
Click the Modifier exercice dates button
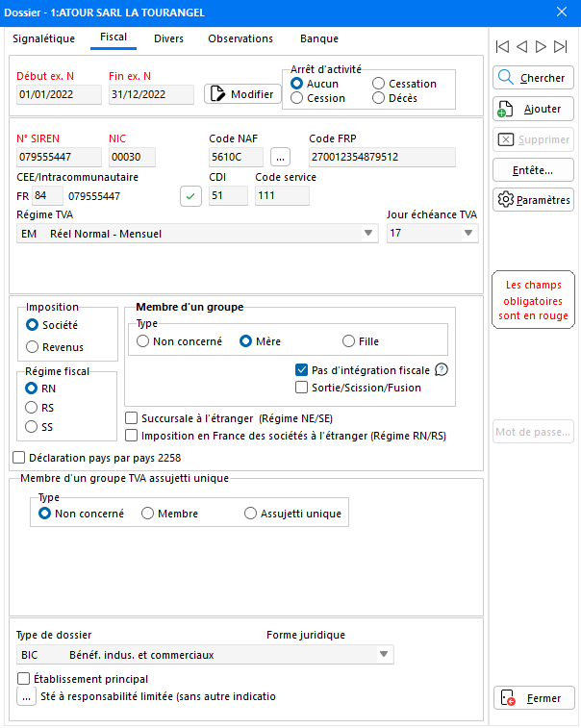tap(242, 93)
